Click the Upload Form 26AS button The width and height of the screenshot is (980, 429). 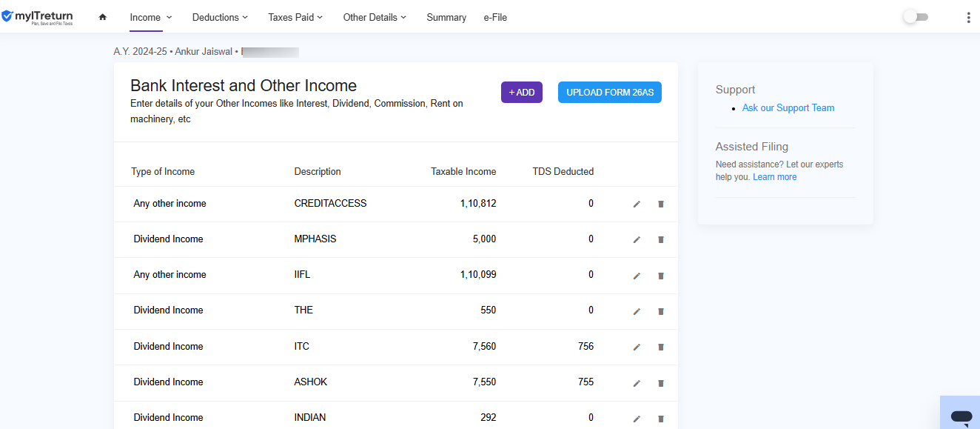[610, 93]
